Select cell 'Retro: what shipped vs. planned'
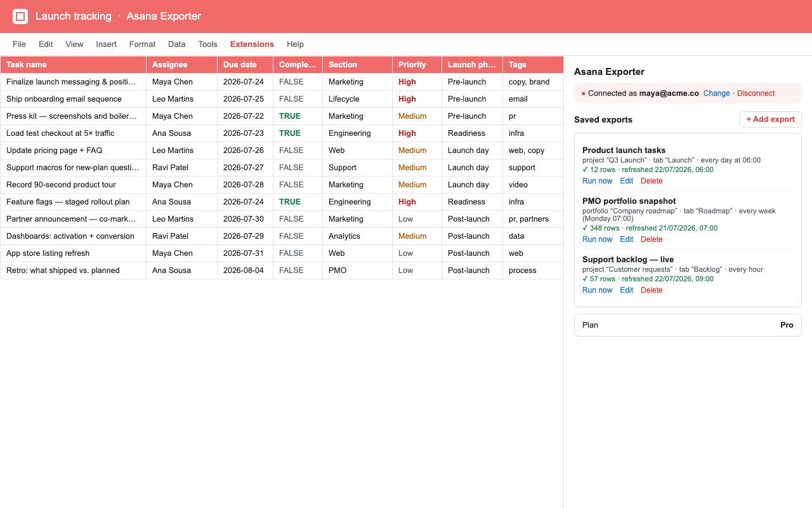This screenshot has width=812, height=508. click(73, 271)
